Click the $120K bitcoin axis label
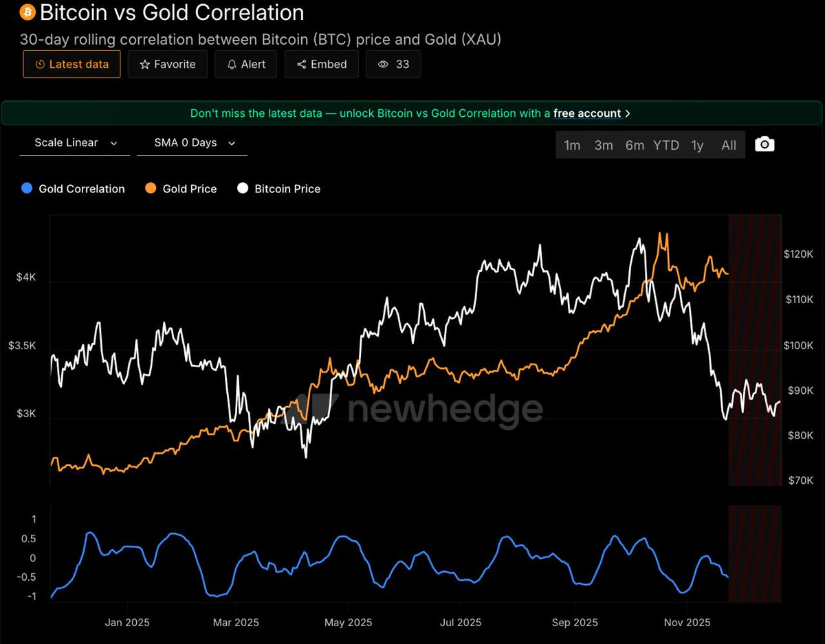 coord(798,254)
